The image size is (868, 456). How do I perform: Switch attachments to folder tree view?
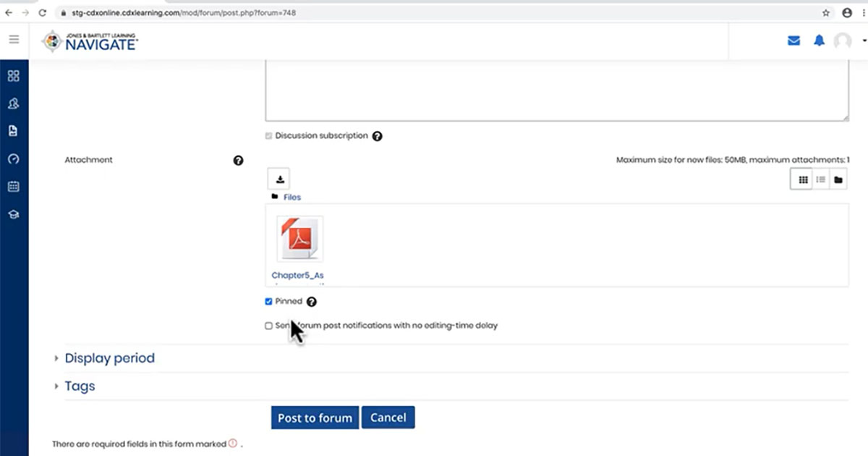(838, 180)
